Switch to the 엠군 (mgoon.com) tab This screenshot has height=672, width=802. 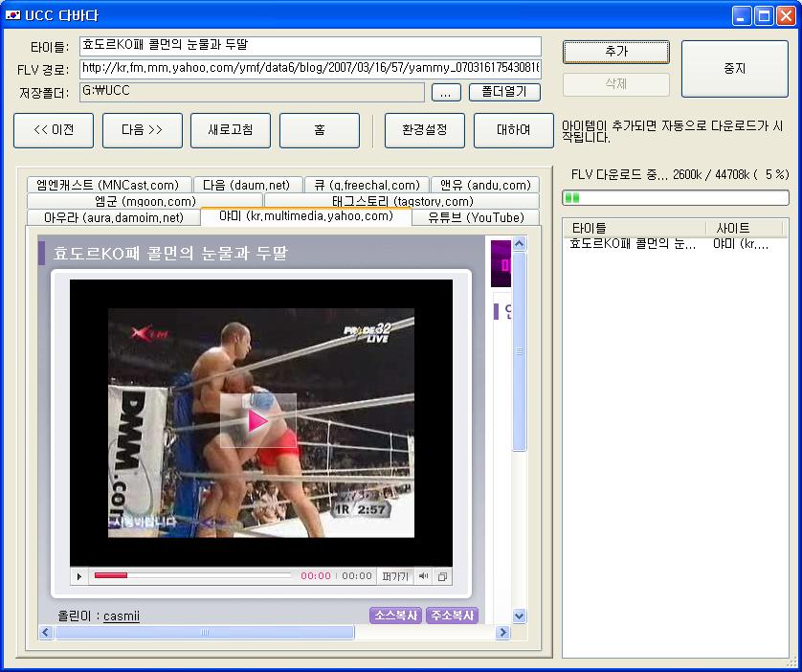tap(145, 201)
